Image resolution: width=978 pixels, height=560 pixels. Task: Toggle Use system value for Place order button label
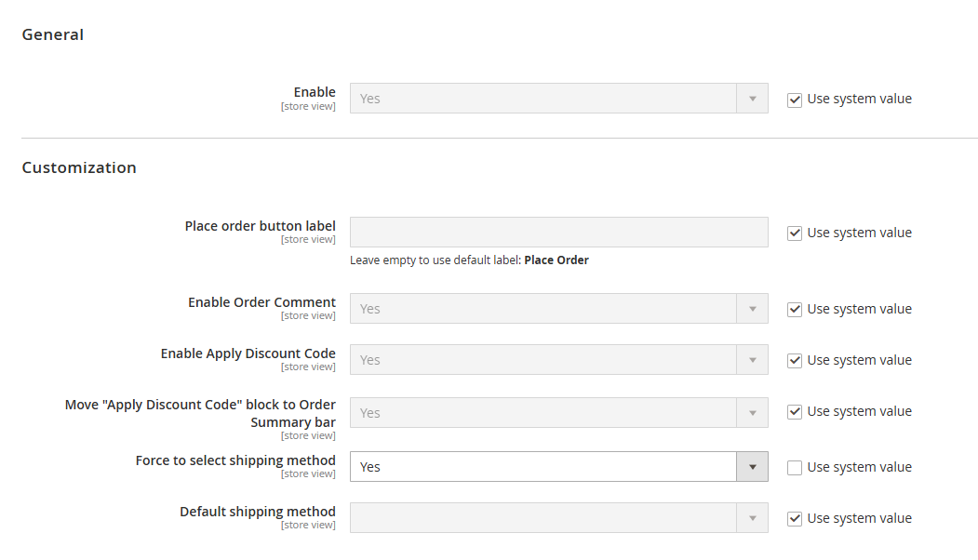point(795,233)
